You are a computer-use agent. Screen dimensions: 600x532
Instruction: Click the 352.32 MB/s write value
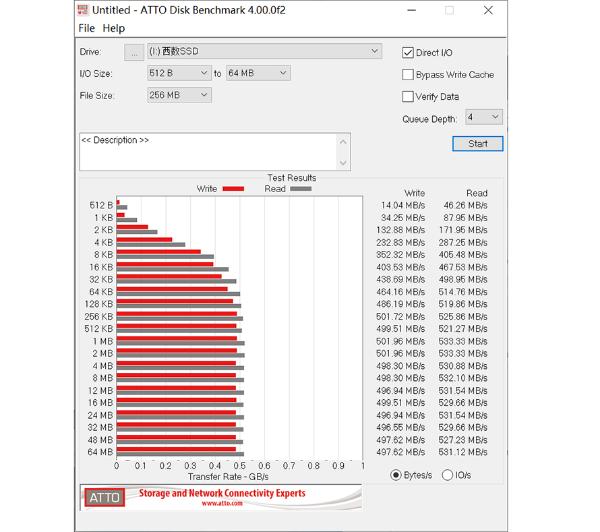pyautogui.click(x=401, y=255)
